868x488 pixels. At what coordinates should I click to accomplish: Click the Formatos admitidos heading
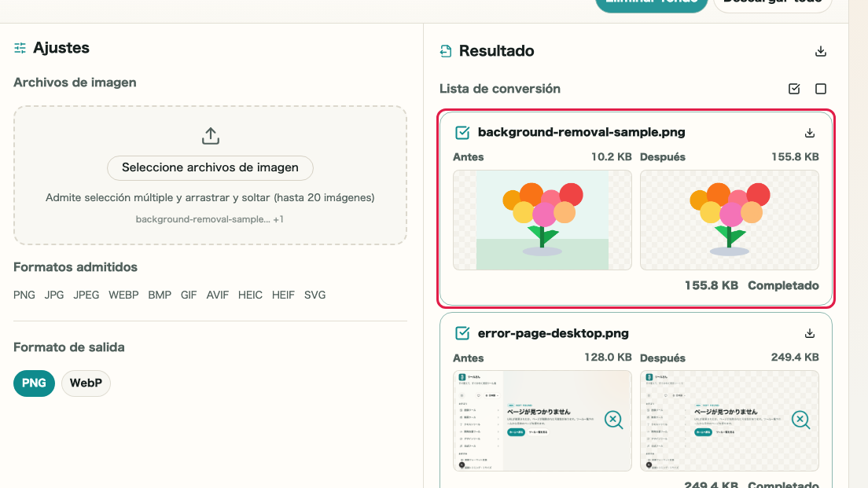(x=75, y=266)
